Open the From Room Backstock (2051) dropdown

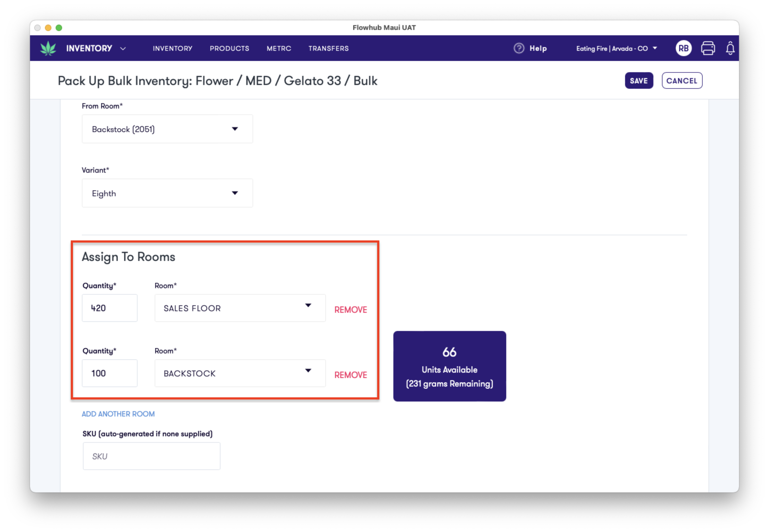click(167, 129)
